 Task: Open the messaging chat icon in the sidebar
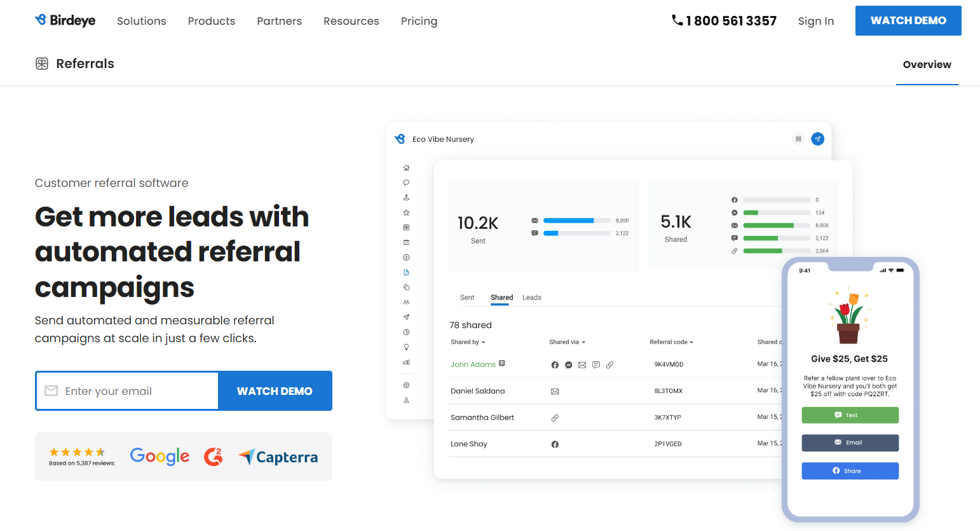click(406, 183)
